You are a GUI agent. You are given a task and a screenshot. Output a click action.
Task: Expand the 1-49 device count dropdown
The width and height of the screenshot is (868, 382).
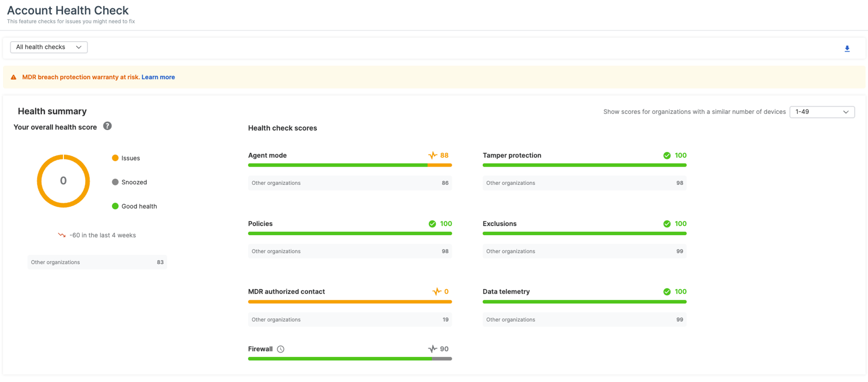[x=821, y=112]
